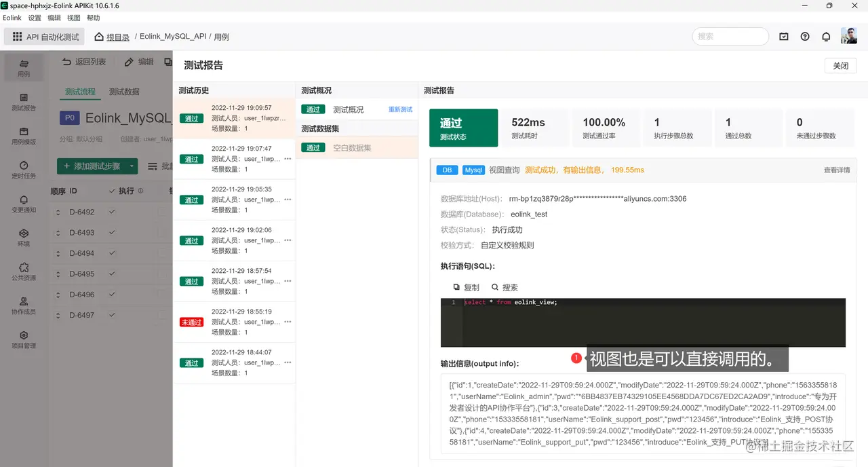Select the 测试概况 row
This screenshot has height=467, width=868.
tap(357, 109)
